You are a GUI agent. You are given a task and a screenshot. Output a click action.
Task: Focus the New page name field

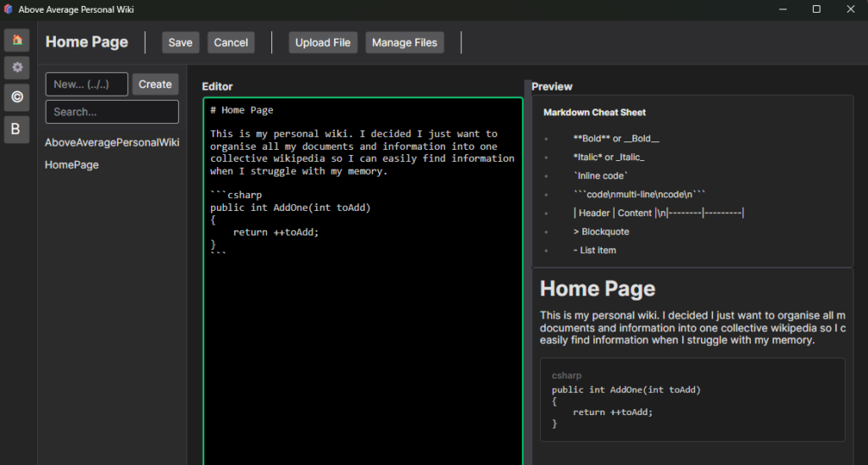(87, 84)
